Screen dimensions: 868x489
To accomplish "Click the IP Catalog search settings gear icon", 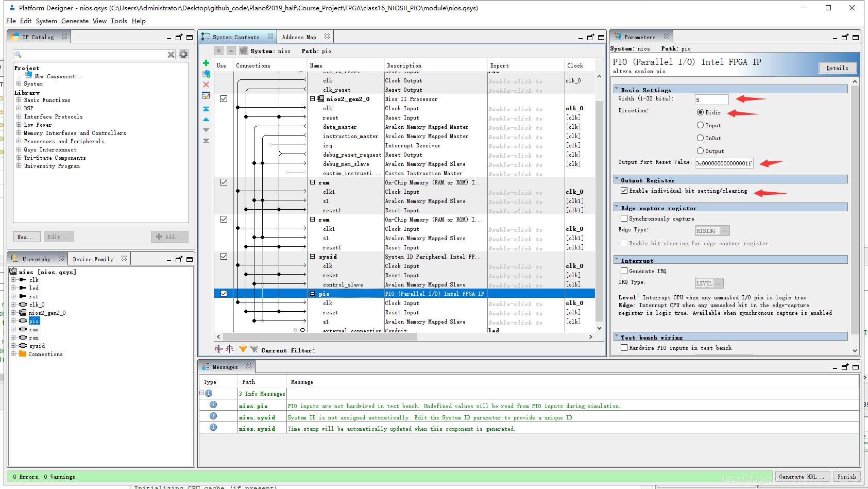I will 183,54.
